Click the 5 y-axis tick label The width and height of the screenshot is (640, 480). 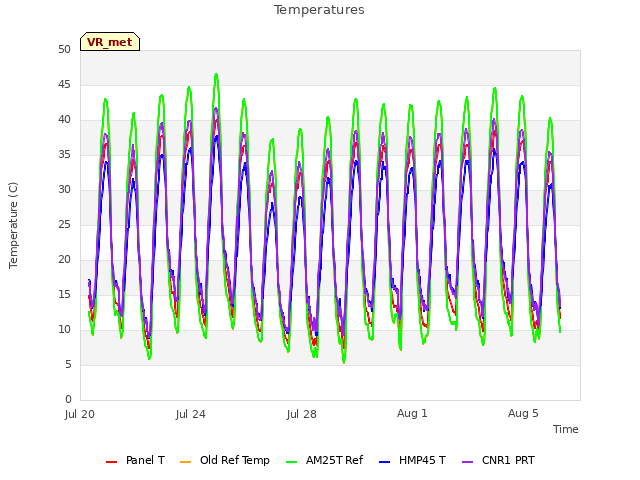click(x=68, y=364)
